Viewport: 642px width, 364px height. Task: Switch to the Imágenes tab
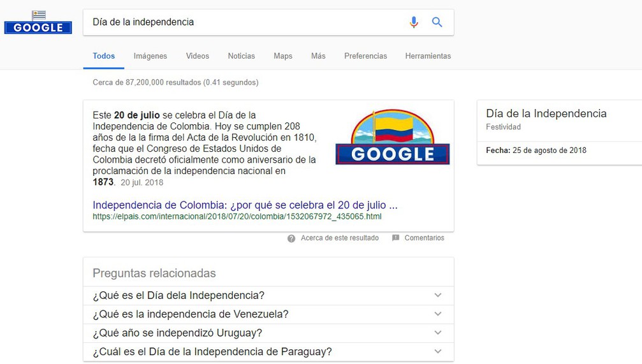(x=150, y=56)
